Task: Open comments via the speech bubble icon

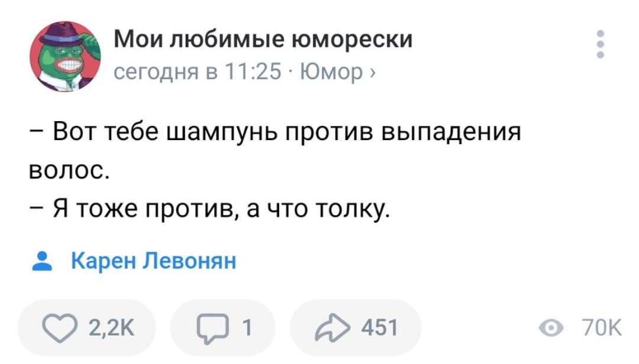Action: [212, 329]
